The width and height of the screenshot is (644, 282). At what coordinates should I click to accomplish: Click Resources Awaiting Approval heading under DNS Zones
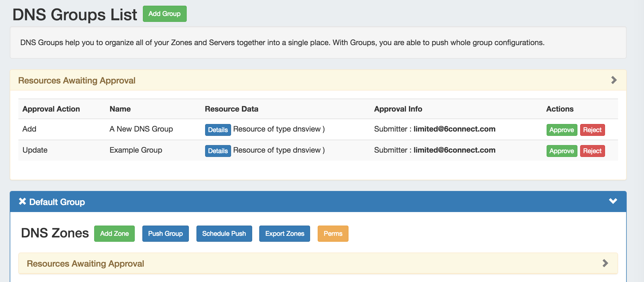point(85,264)
